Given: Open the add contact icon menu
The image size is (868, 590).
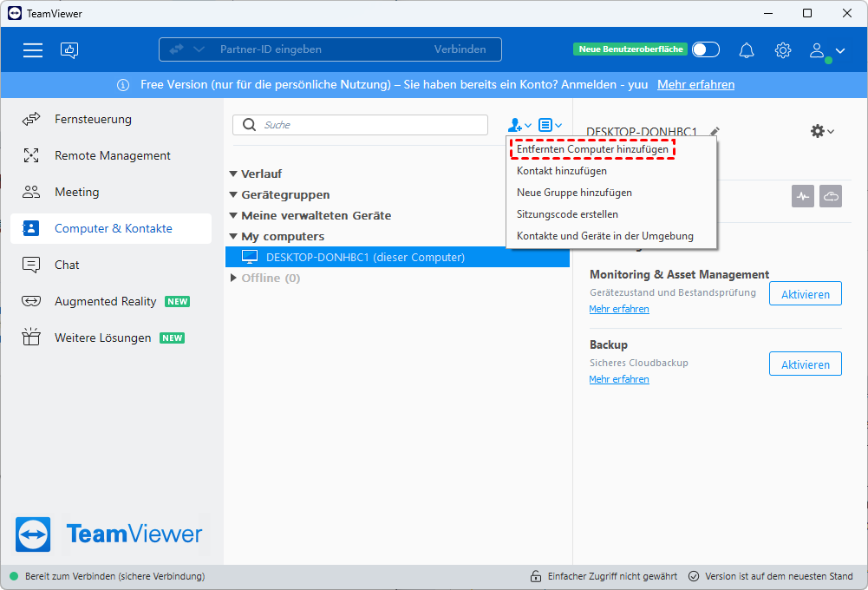Looking at the screenshot, I should click(519, 125).
